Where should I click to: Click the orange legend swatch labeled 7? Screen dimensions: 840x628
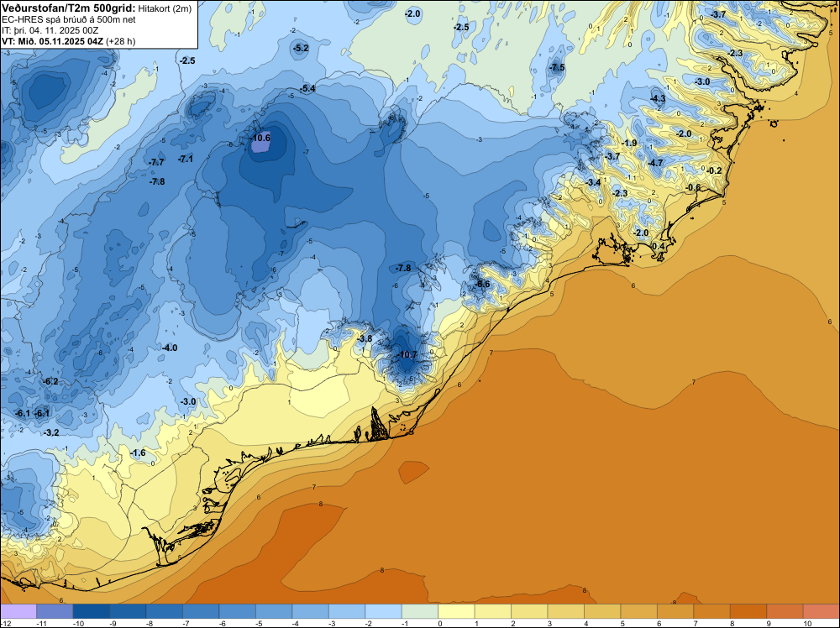[x=712, y=611]
